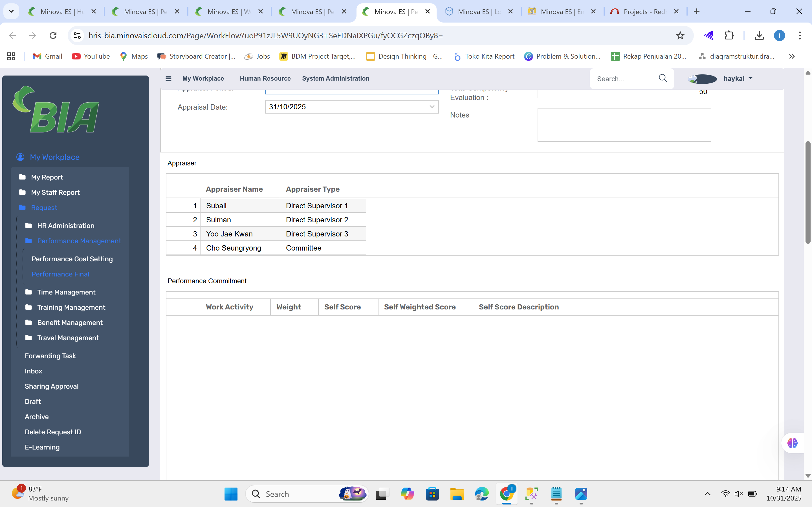Click into the Notes text area
This screenshot has width=812, height=507.
tap(624, 125)
